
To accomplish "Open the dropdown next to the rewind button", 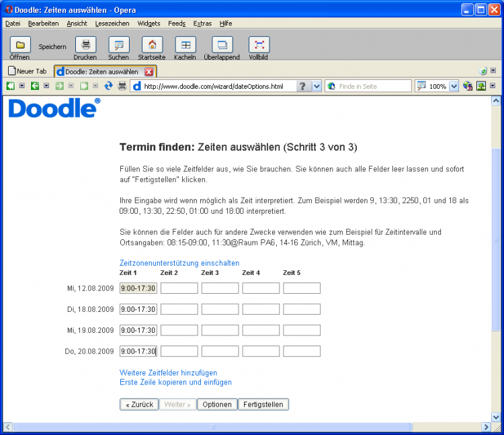I will click(x=22, y=85).
